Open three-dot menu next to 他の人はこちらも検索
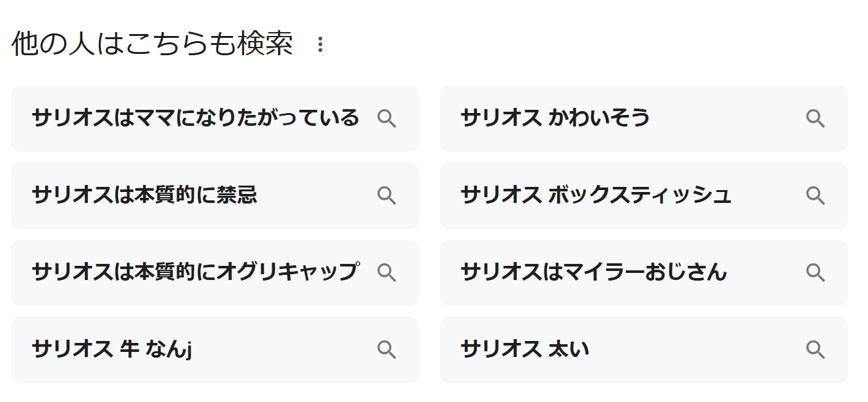The width and height of the screenshot is (868, 402). tap(320, 45)
